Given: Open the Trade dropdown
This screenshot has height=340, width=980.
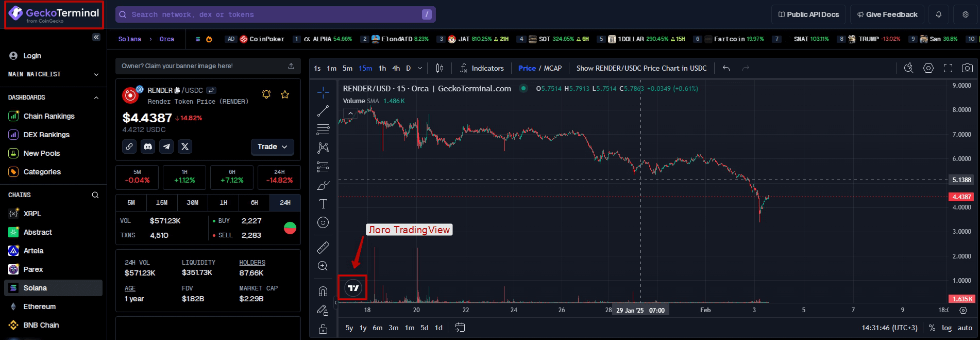Looking at the screenshot, I should 273,147.
